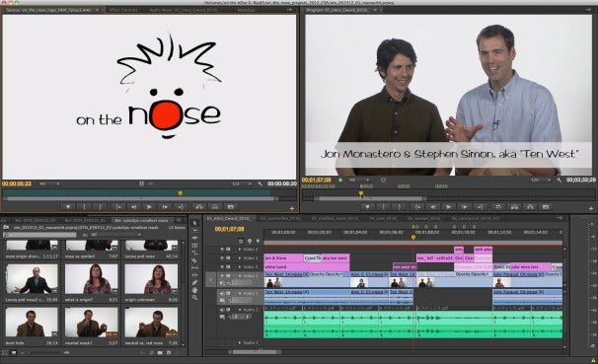Open the second sequence tab in the timeline
The height and width of the screenshot is (364, 598).
280,218
